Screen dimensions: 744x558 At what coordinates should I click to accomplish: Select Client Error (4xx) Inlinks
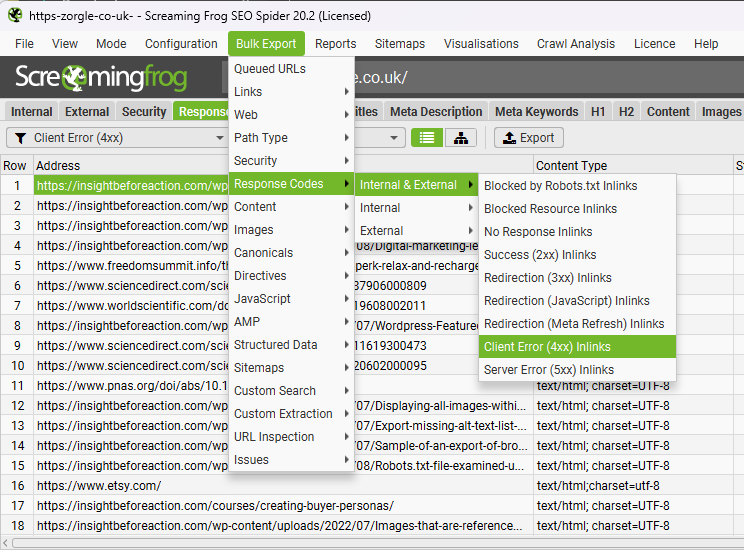577,347
